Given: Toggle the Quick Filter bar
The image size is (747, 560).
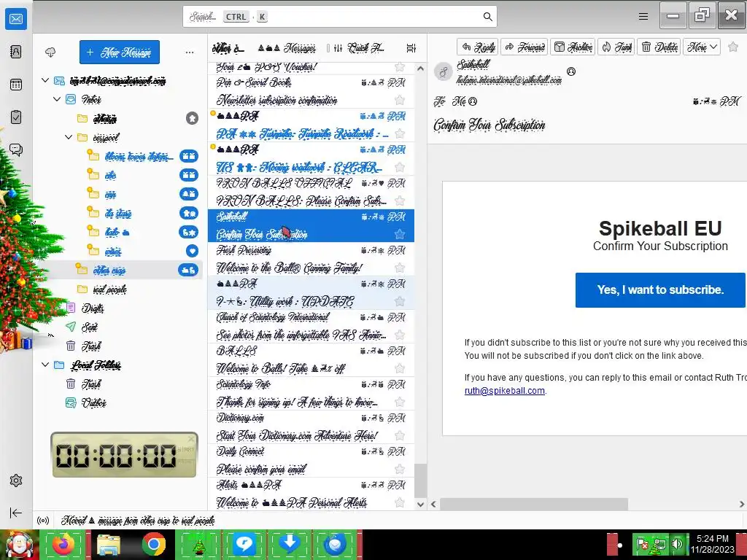Looking at the screenshot, I should pos(360,48).
